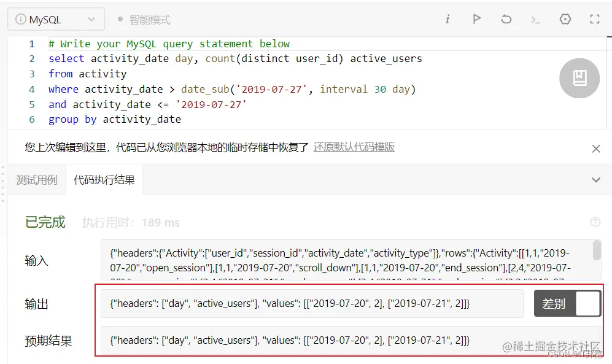The width and height of the screenshot is (612, 364).
Task: Collapse the results panel with the chevron
Action: coord(596,180)
